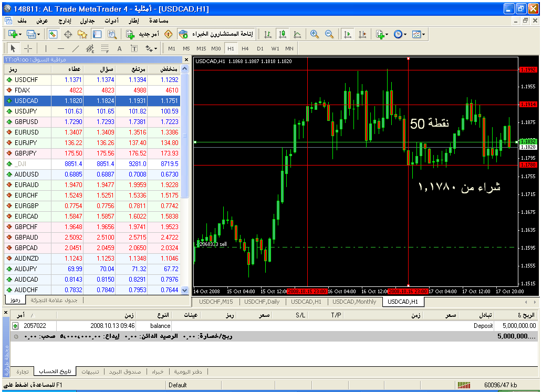542x392 pixels.
Task: Select the text label 'A' tool
Action: [x=119, y=49]
